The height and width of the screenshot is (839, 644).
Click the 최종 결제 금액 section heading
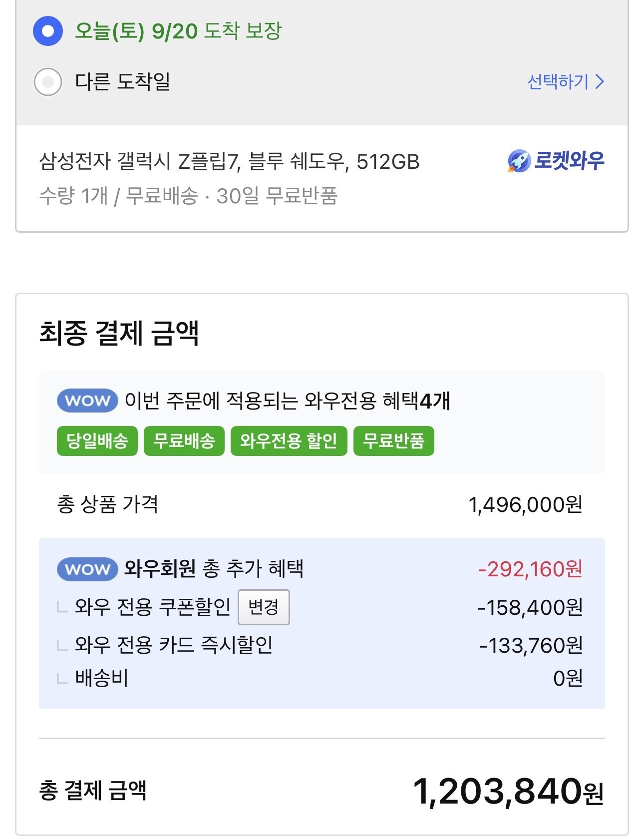click(x=119, y=333)
